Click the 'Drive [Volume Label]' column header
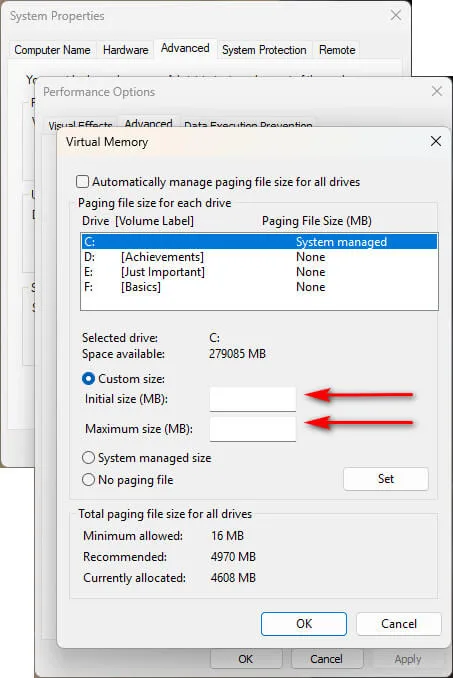The width and height of the screenshot is (453, 678). point(138,221)
